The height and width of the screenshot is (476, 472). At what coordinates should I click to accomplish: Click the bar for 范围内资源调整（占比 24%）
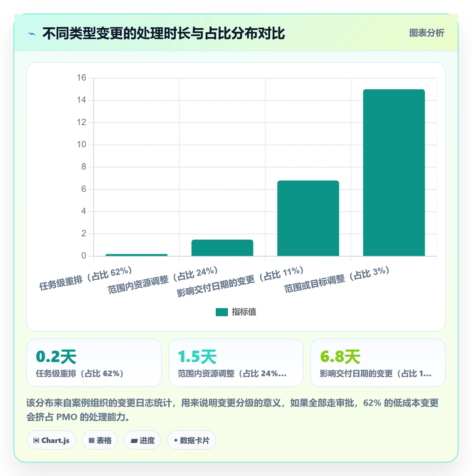(x=222, y=248)
